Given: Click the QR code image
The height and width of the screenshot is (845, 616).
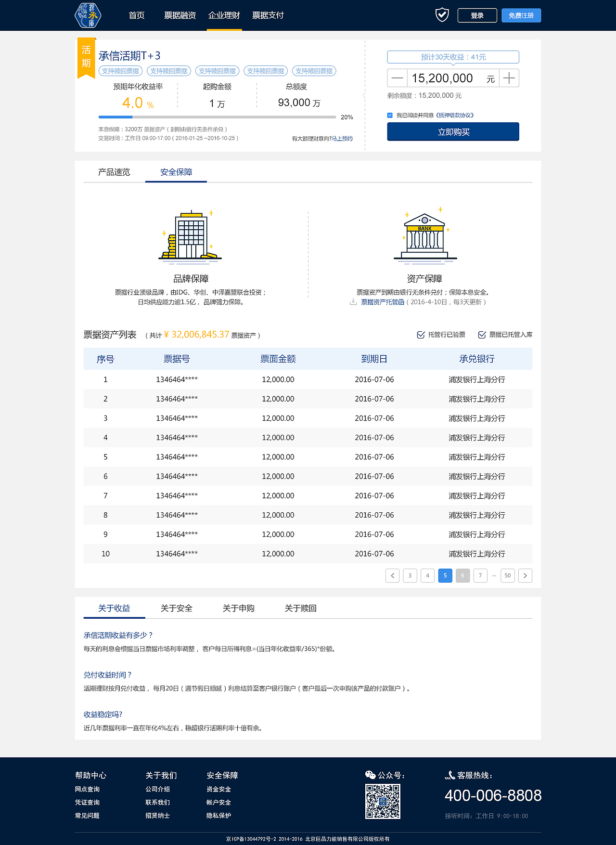Looking at the screenshot, I should (x=383, y=802).
